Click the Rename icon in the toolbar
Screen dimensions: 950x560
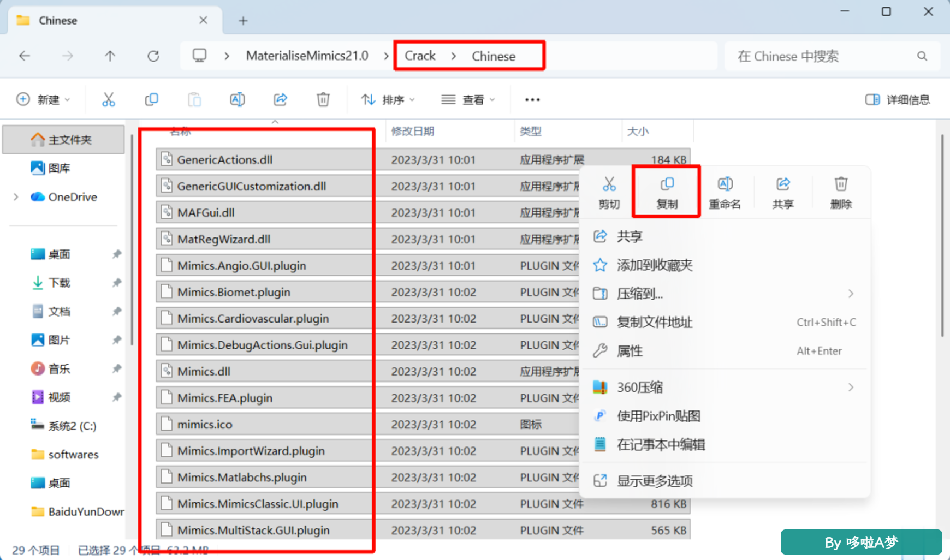(238, 99)
